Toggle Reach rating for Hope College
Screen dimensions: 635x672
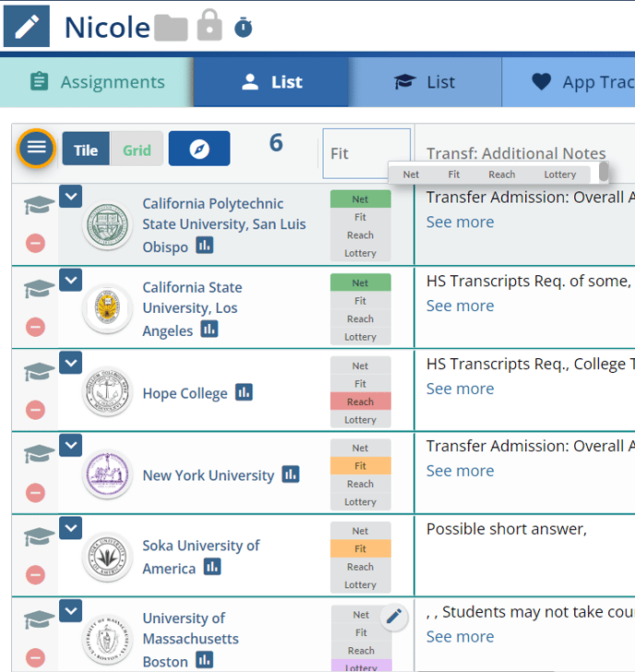(x=360, y=402)
